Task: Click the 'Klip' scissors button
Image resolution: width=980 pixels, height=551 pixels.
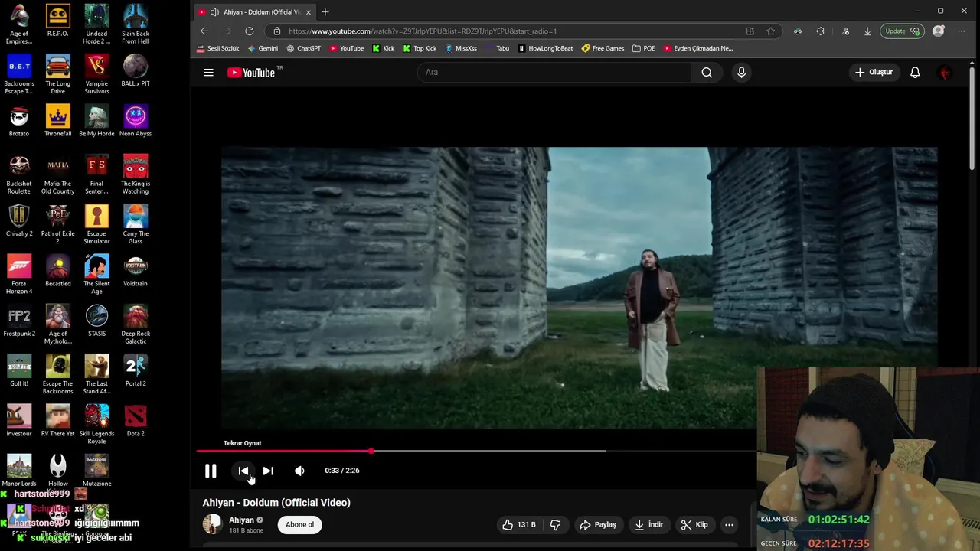Action: (x=695, y=524)
